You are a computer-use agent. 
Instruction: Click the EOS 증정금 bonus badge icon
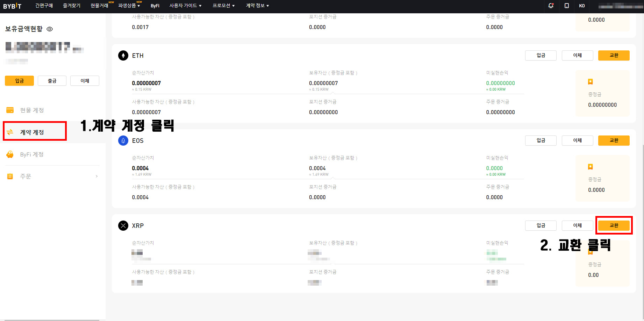pyautogui.click(x=591, y=167)
